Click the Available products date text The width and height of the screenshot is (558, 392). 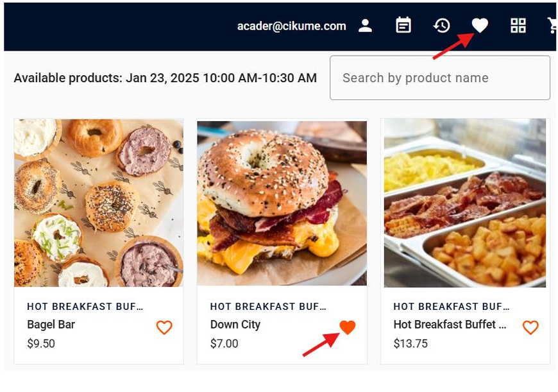click(165, 78)
